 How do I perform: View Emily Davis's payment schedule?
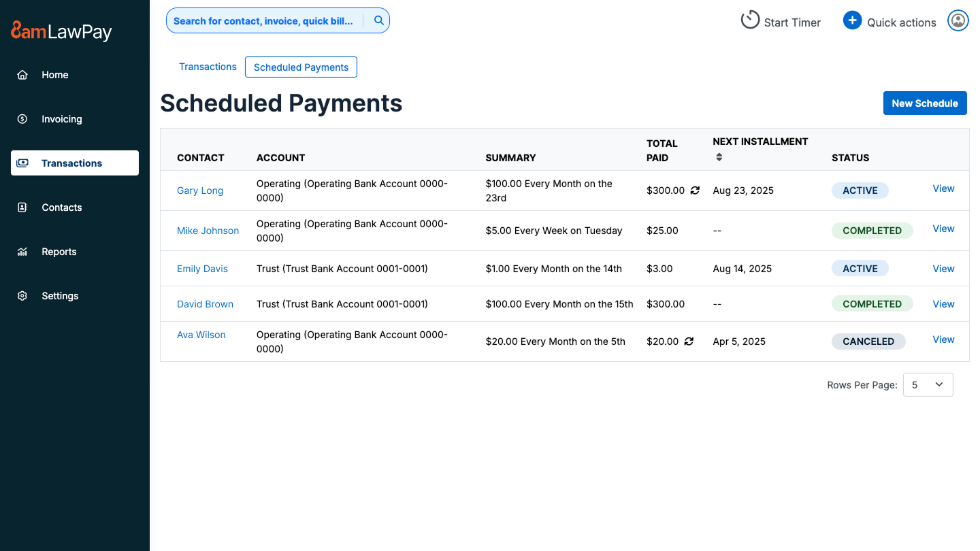(943, 268)
